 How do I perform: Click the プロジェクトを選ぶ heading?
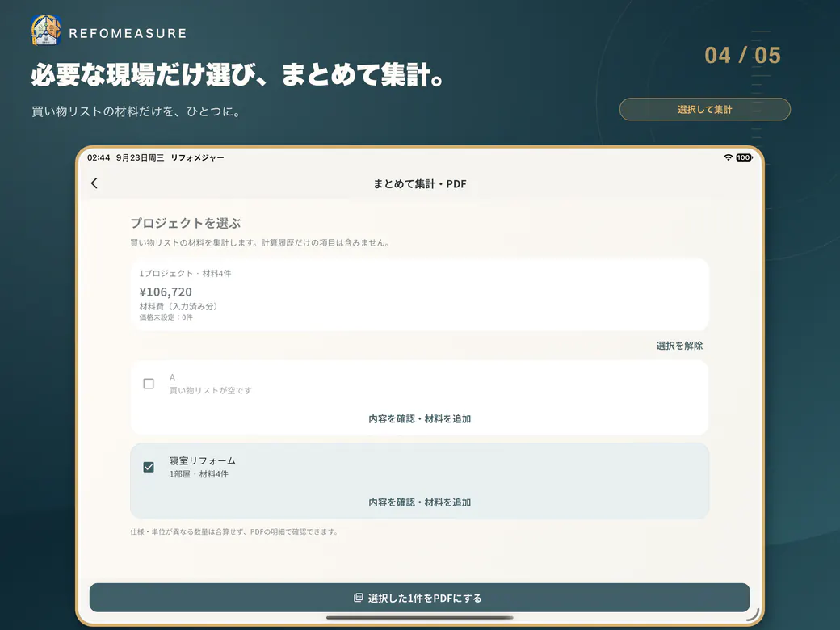(185, 223)
